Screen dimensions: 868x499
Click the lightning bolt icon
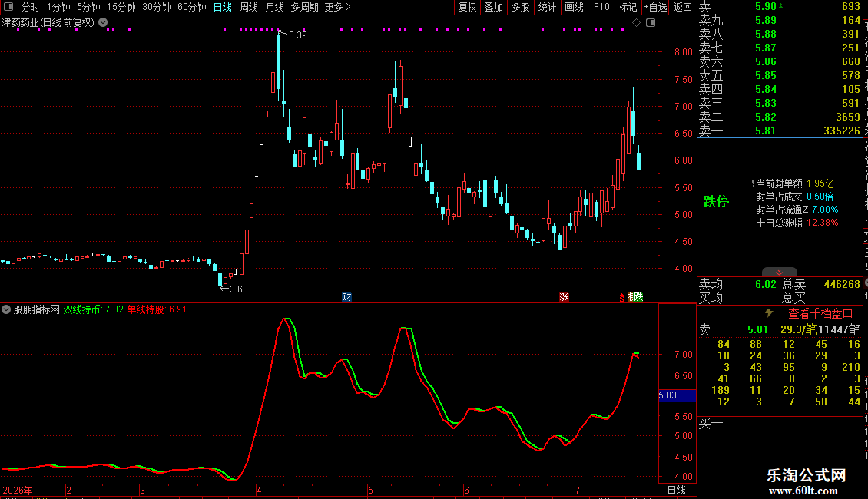(x=769, y=313)
